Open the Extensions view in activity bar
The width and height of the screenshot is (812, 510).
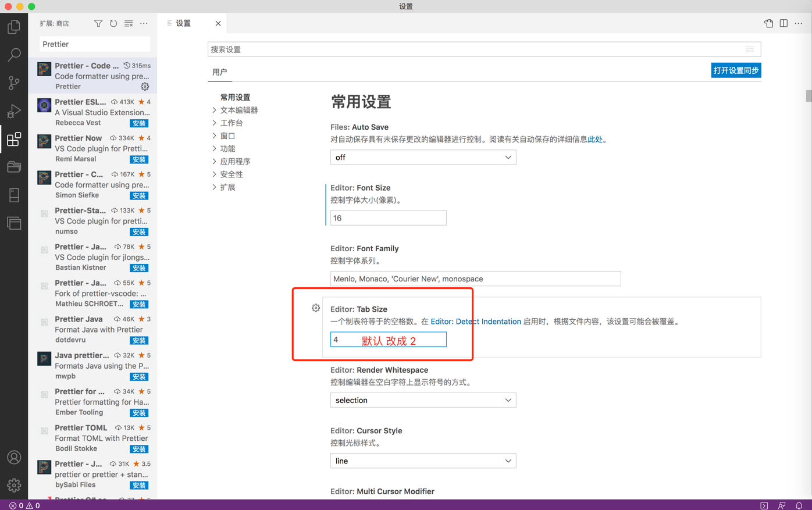[x=14, y=139]
